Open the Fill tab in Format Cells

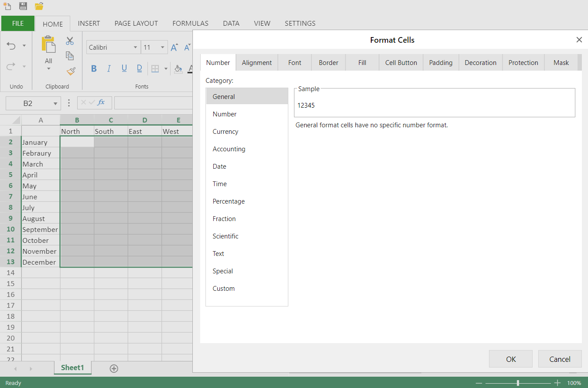tap(362, 62)
